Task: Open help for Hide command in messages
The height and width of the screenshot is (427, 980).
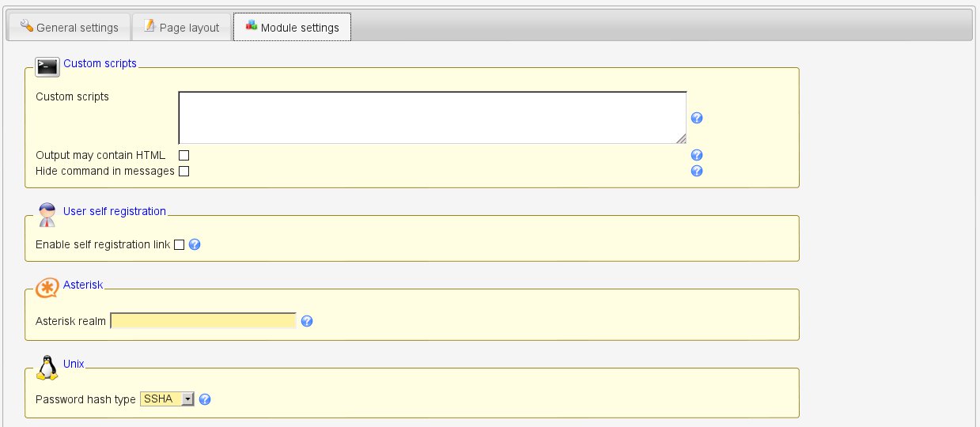Action: coord(697,171)
